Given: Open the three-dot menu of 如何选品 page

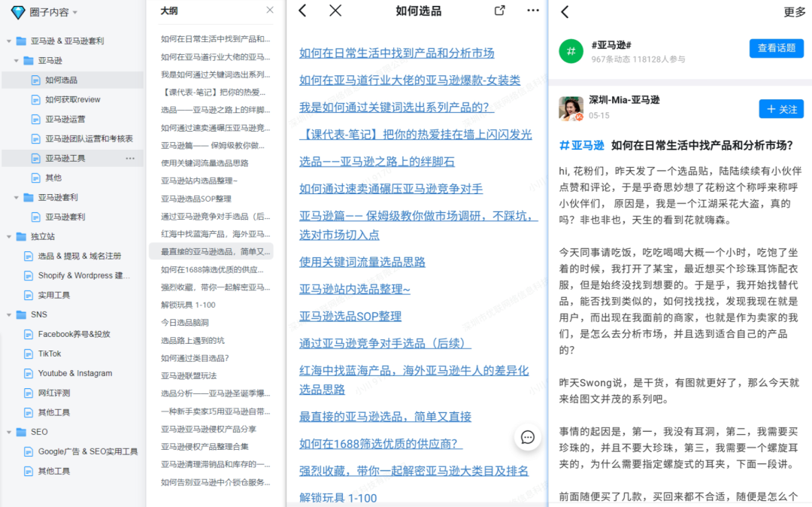Looking at the screenshot, I should pyautogui.click(x=533, y=11).
